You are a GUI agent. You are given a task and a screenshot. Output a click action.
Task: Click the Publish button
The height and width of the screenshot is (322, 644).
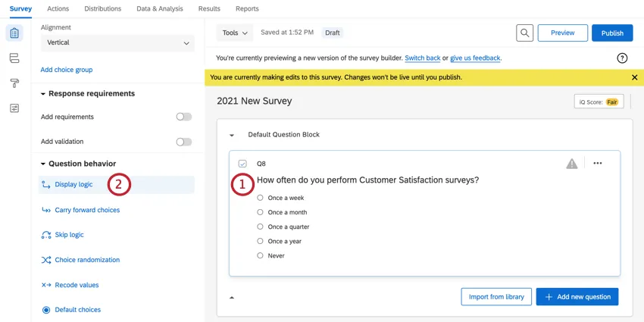pos(612,33)
